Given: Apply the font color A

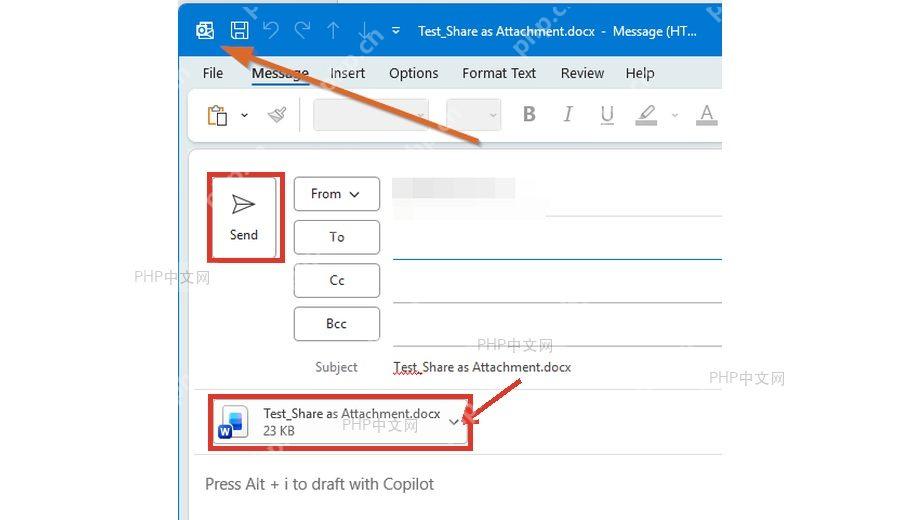Looking at the screenshot, I should pos(707,115).
